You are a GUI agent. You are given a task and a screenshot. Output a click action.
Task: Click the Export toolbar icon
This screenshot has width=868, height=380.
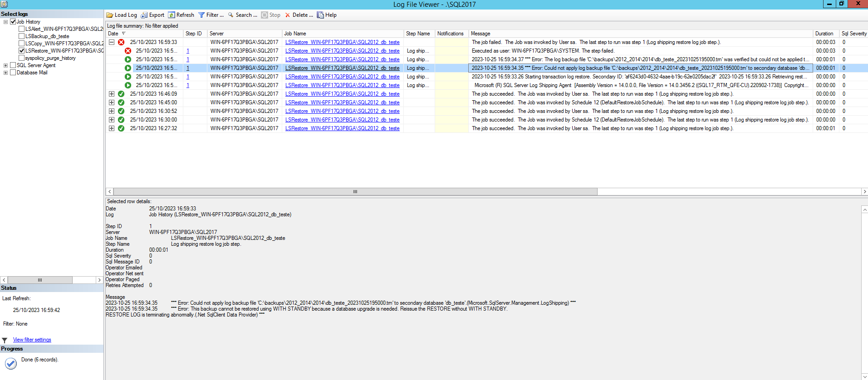tap(144, 15)
